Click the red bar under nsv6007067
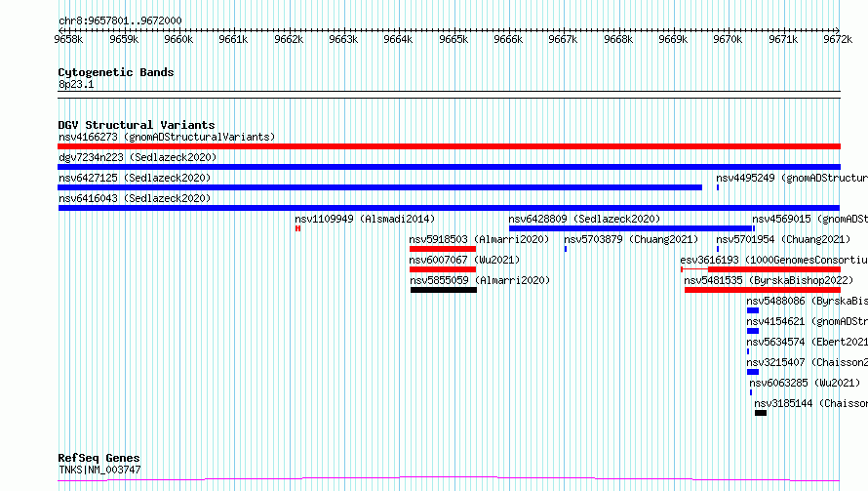 pos(443,269)
